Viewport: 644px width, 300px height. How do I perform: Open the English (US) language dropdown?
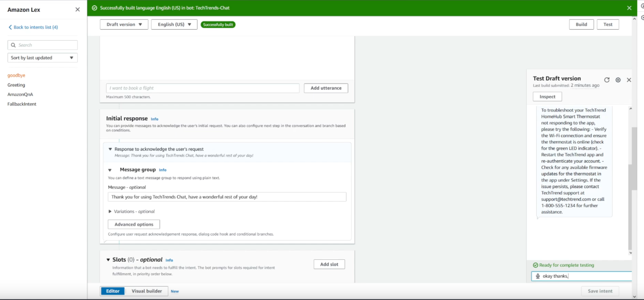click(174, 25)
